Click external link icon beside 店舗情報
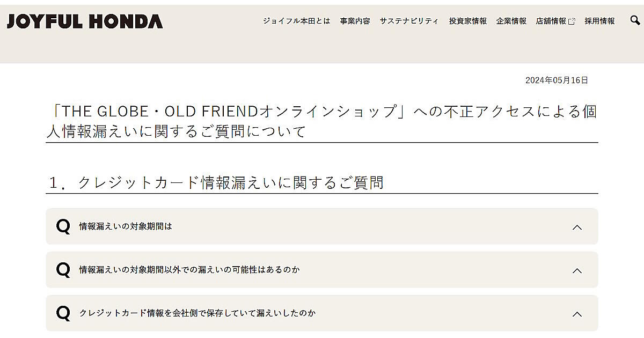Screen dimensions: 644x338 click(x=572, y=21)
